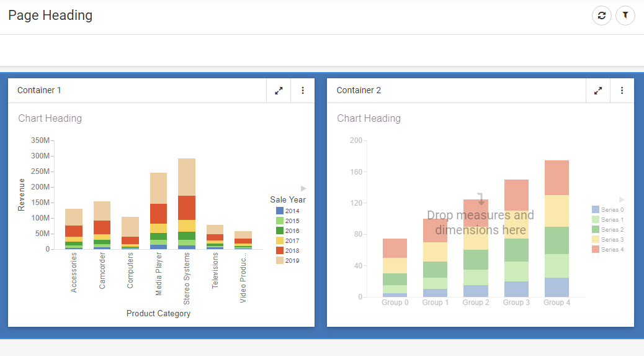
Task: Maximize Container 2 with expand icon
Action: (x=598, y=91)
